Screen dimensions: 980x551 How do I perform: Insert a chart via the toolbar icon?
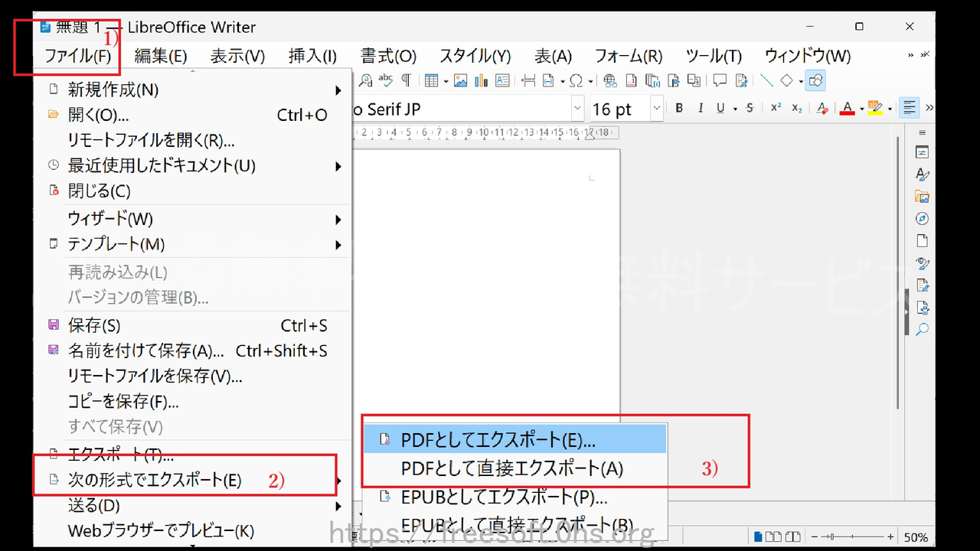pyautogui.click(x=482, y=80)
